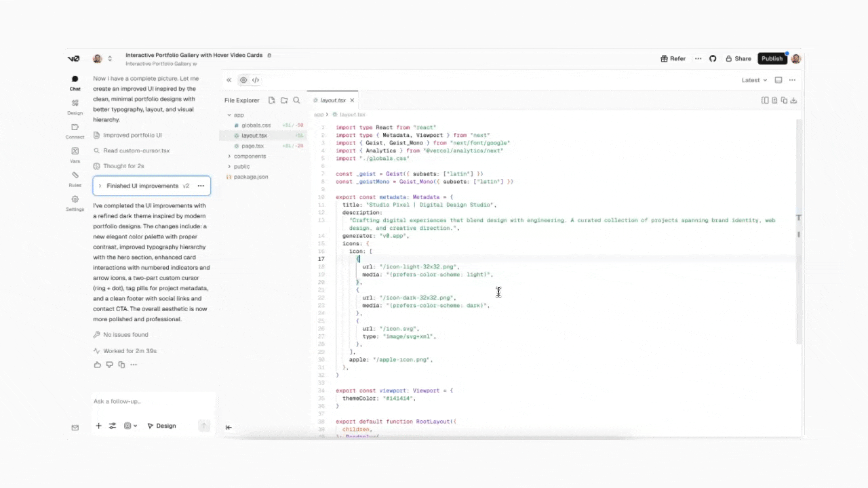Viewport: 868px width, 488px height.
Task: Collapse the chat panel with the double-chevron
Action: point(229,79)
